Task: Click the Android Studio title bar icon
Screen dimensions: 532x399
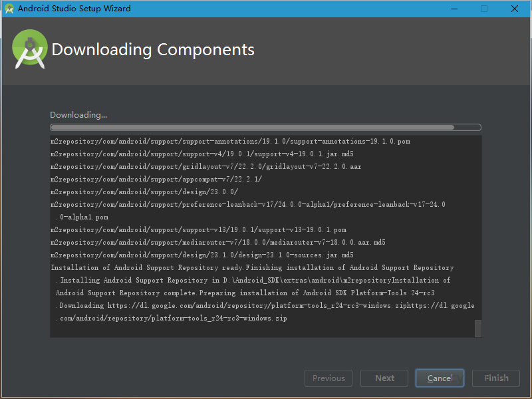Action: point(9,9)
